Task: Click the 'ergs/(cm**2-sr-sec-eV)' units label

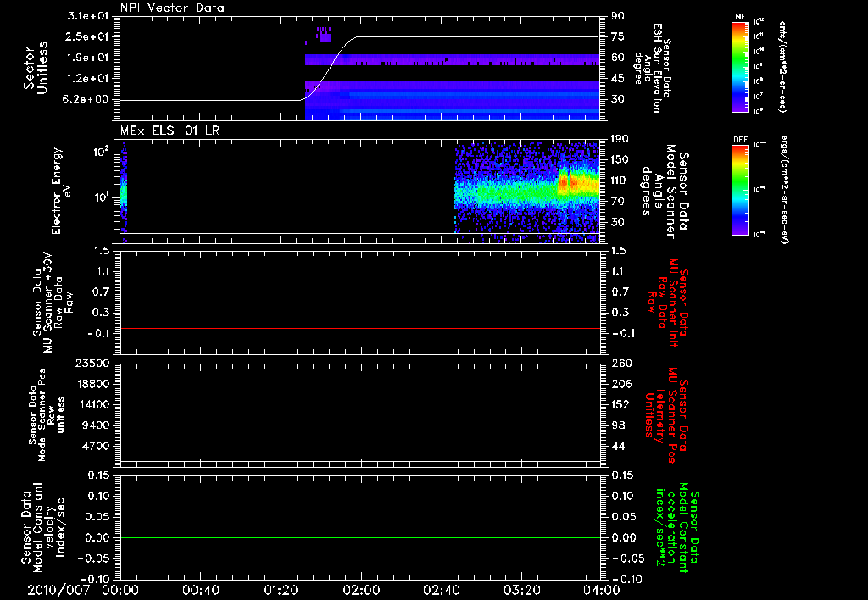Action: point(782,189)
